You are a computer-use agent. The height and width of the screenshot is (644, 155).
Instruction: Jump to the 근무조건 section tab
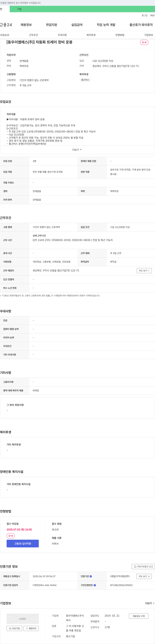[33, 35]
